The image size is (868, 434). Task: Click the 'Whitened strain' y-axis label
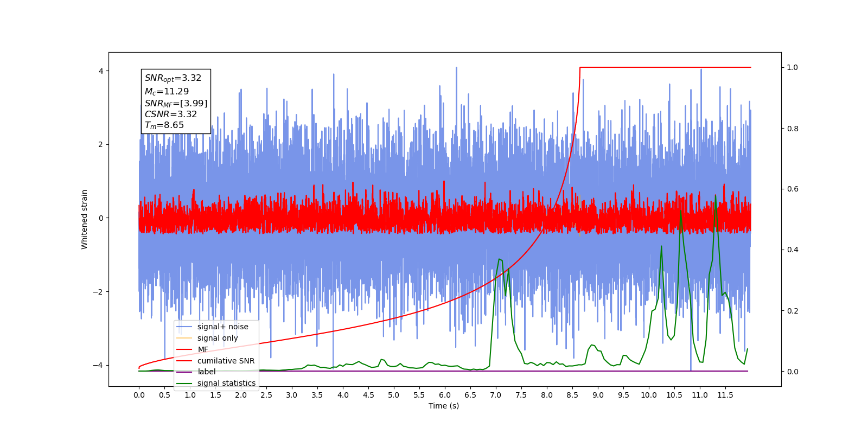click(85, 219)
